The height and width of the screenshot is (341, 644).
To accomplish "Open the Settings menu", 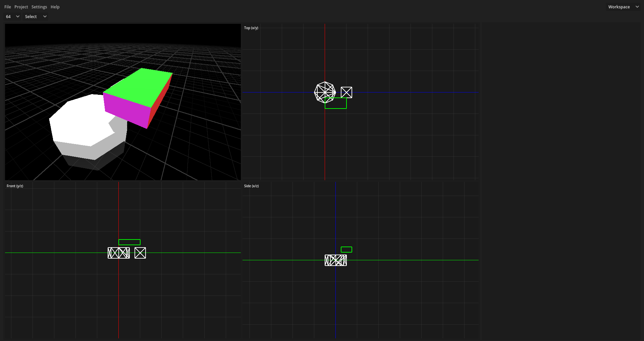I will click(39, 7).
